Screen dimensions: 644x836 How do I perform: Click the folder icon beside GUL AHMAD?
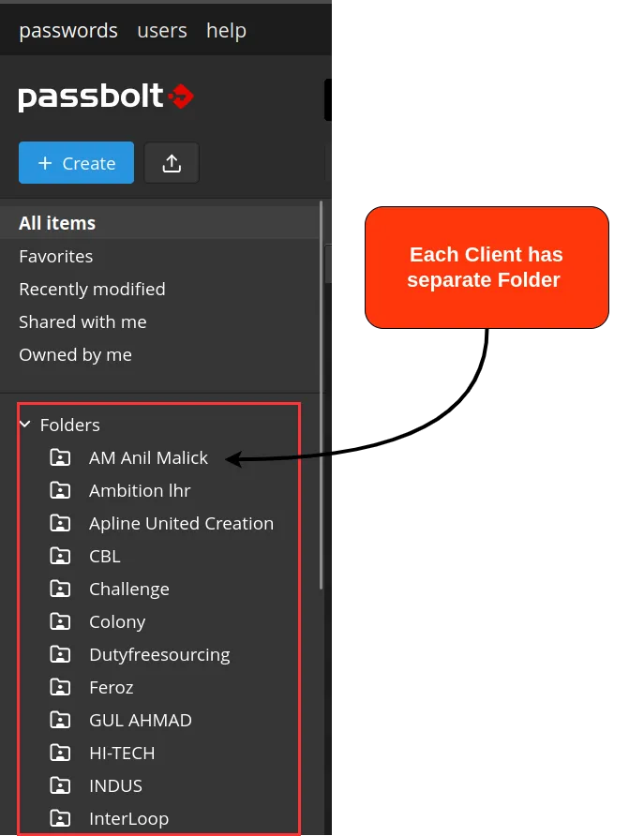[x=60, y=720]
